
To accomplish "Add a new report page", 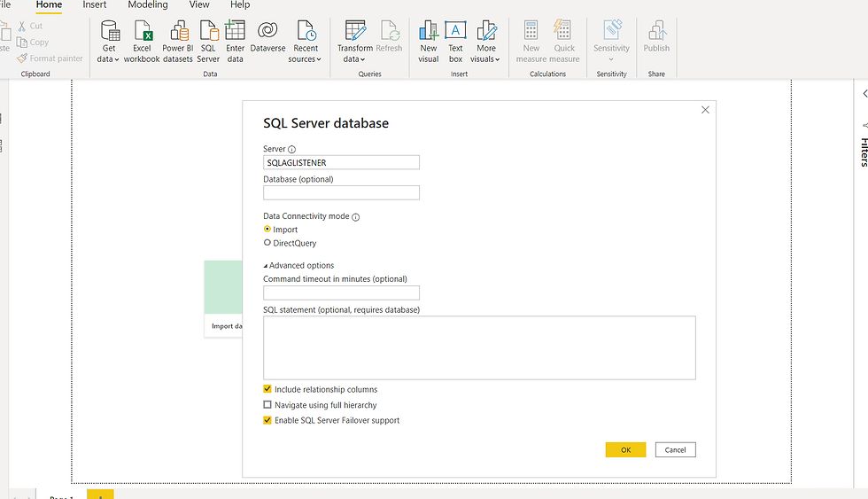I will point(100,494).
